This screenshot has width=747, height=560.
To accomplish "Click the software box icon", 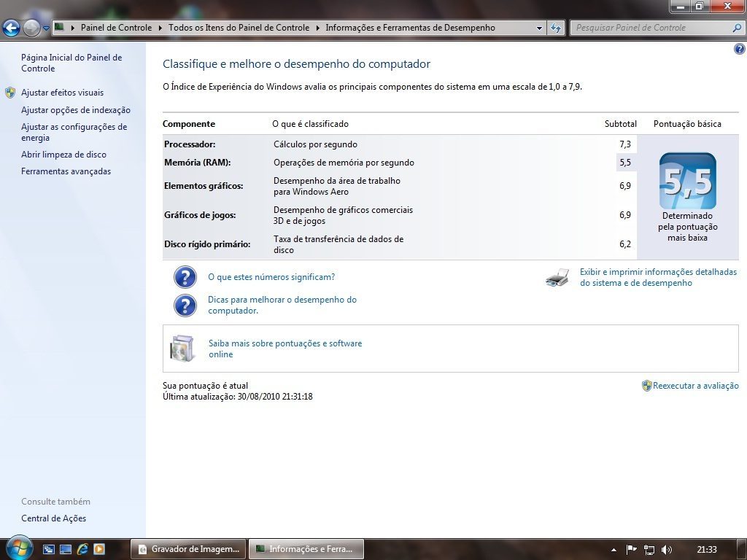I will [x=182, y=349].
